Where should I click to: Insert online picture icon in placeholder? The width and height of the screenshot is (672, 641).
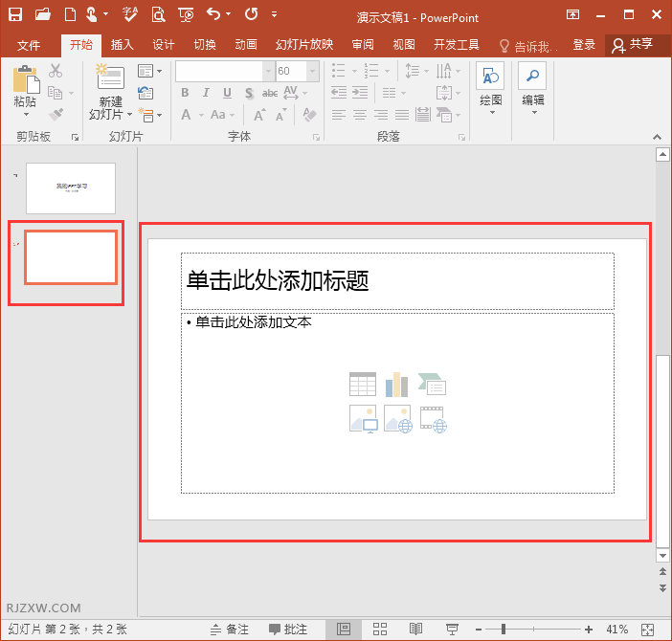point(398,419)
